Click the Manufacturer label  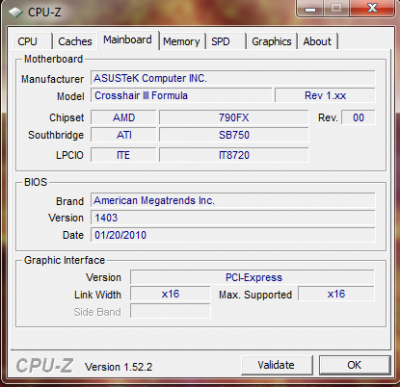[x=52, y=79]
